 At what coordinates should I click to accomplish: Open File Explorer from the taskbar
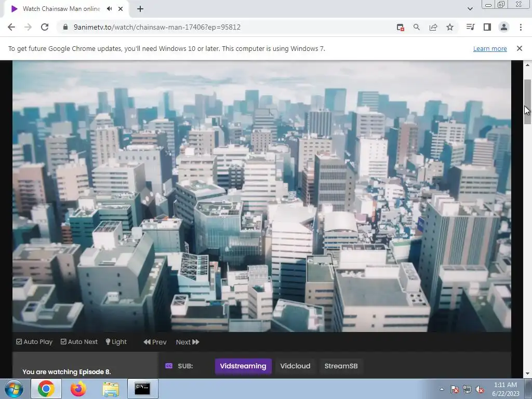click(111, 389)
